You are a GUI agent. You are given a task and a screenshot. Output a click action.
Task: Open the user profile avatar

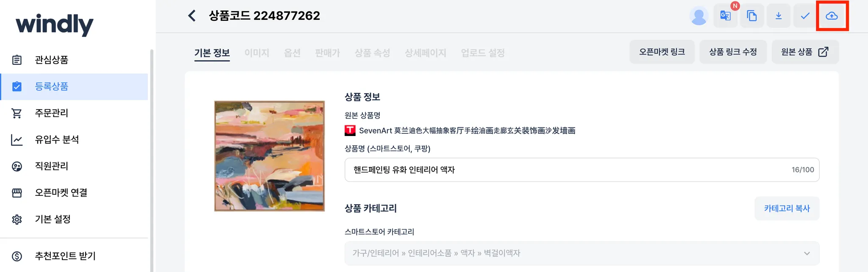(x=699, y=16)
